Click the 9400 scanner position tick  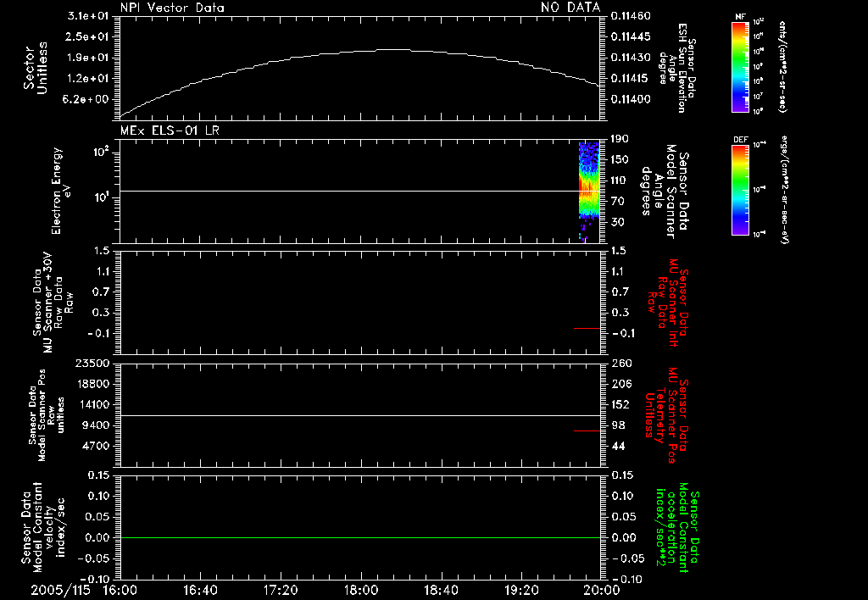click(x=95, y=425)
